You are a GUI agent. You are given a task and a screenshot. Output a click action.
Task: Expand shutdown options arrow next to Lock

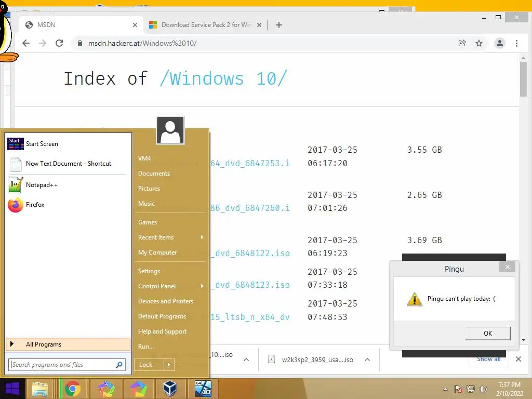coord(169,365)
